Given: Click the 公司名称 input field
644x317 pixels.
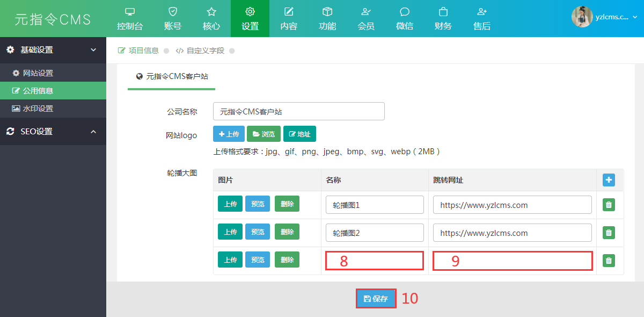Looking at the screenshot, I should (299, 112).
